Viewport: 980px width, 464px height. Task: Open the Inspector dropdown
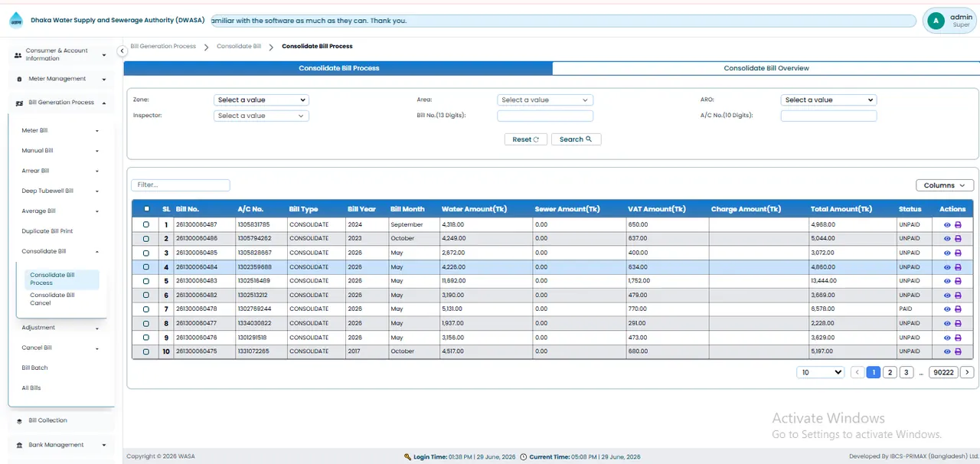click(x=261, y=116)
